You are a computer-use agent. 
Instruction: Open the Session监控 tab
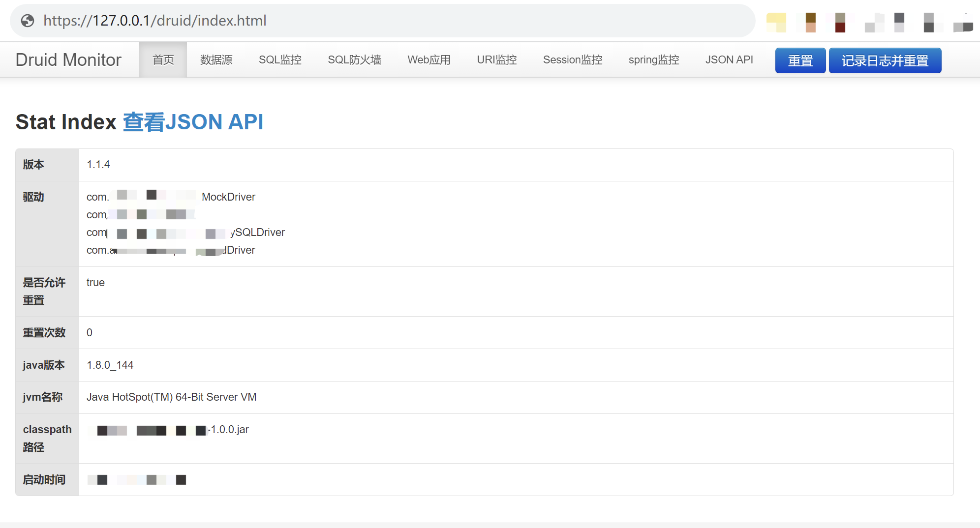572,60
